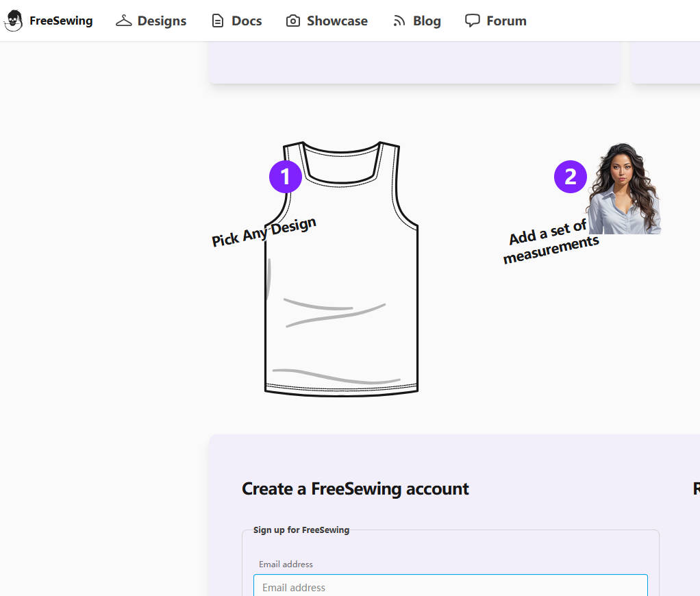Click the speech bubble icon next to Forum
This screenshot has height=596, width=700.
[473, 21]
